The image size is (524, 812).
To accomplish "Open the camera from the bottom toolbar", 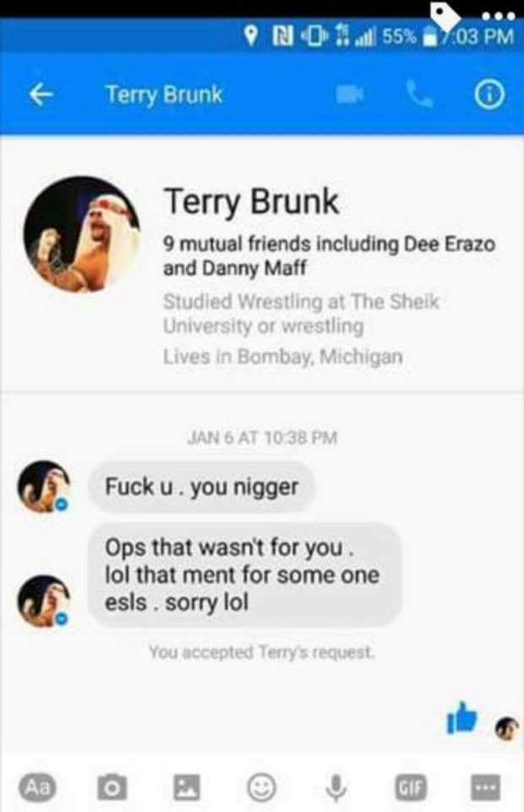I will tap(112, 787).
